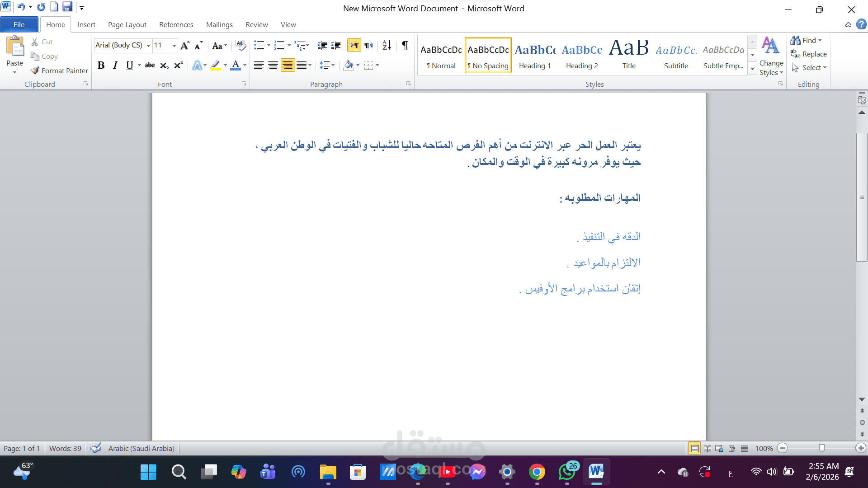Open the font size dropdown
The image size is (868, 488).
click(174, 45)
